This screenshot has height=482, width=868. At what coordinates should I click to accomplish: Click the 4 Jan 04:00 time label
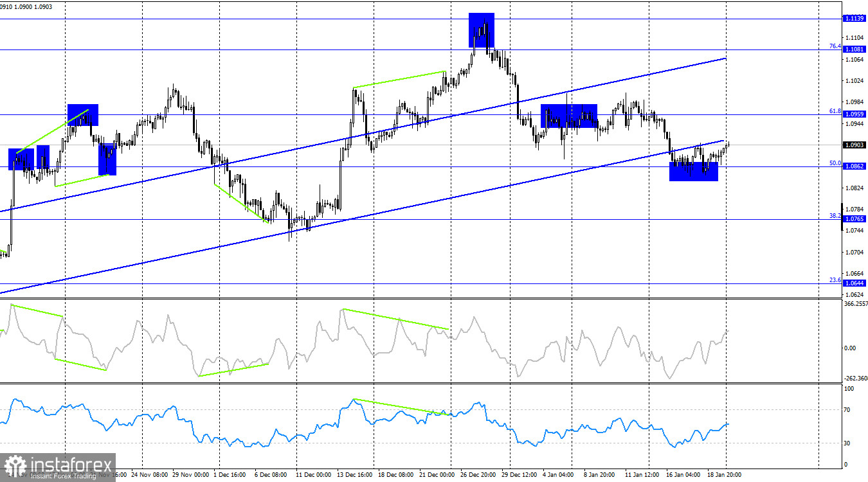[559, 476]
